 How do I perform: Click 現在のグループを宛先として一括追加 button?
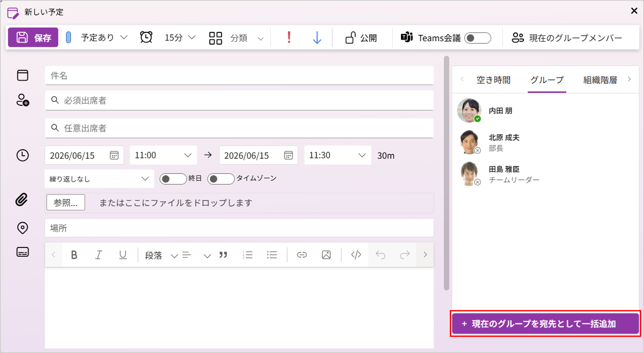coord(545,324)
